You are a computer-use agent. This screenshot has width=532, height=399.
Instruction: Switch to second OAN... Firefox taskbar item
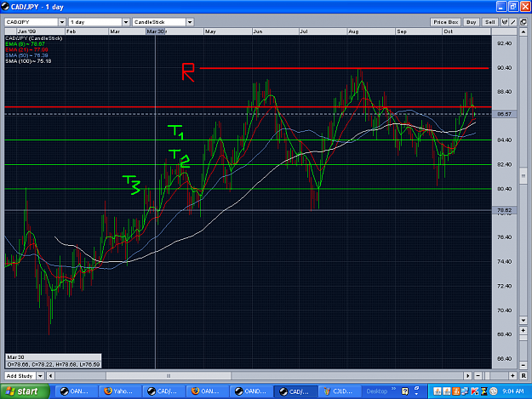coord(207,391)
